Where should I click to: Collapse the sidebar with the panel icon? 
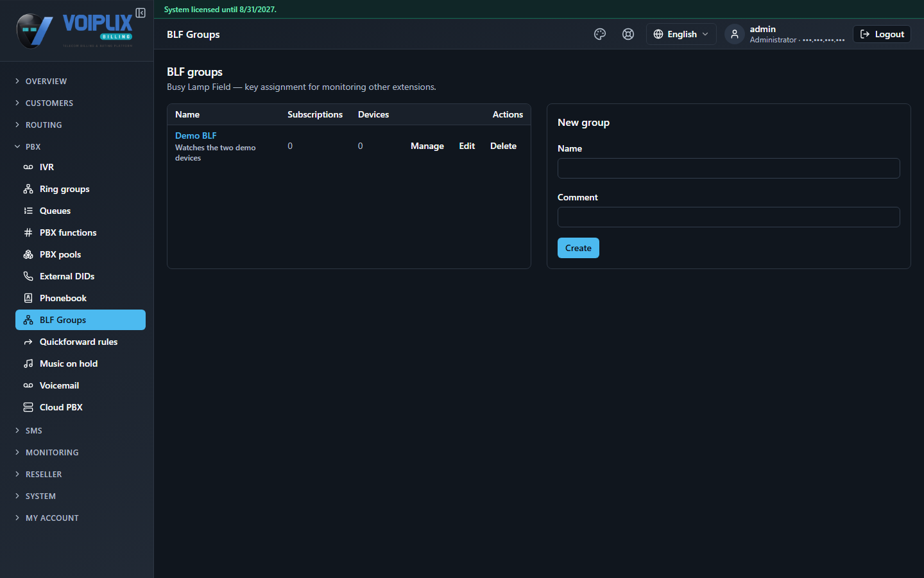pyautogui.click(x=141, y=13)
